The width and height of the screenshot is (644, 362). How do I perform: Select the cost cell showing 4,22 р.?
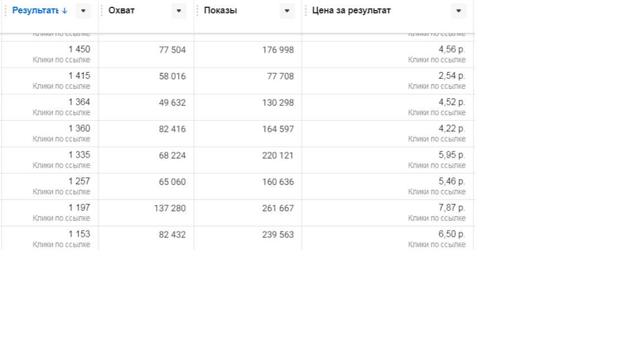pyautogui.click(x=388, y=134)
